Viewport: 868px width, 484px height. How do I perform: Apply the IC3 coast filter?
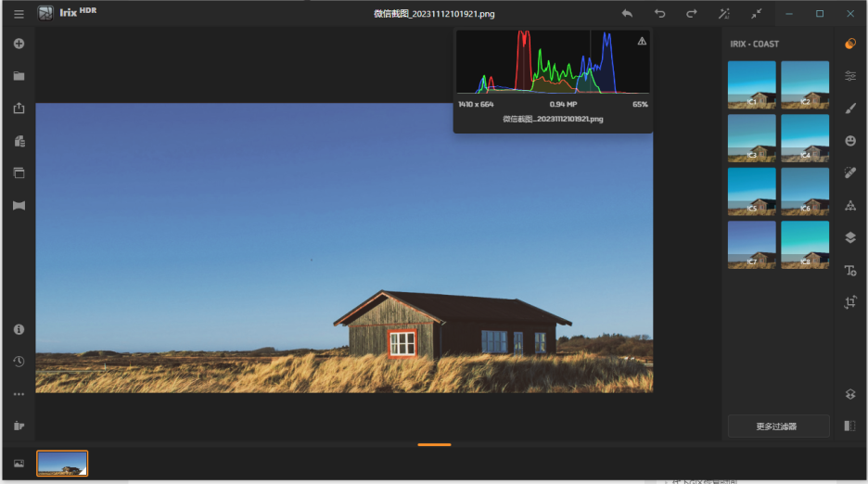[x=752, y=138]
